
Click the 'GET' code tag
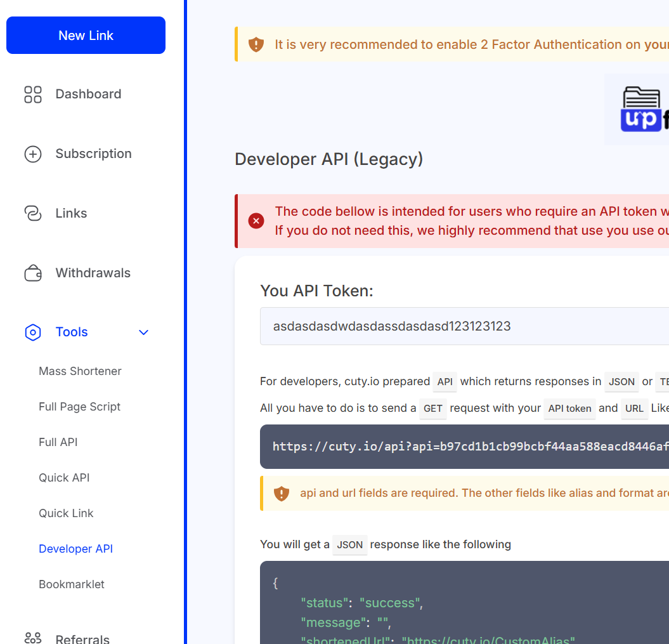[x=432, y=409]
